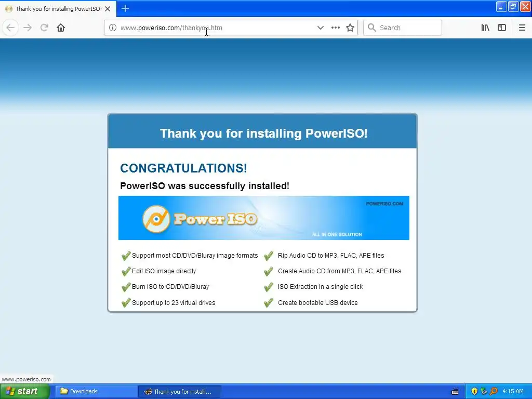Minimize the Firefox window
Screen dimensions: 532x399
point(501,6)
